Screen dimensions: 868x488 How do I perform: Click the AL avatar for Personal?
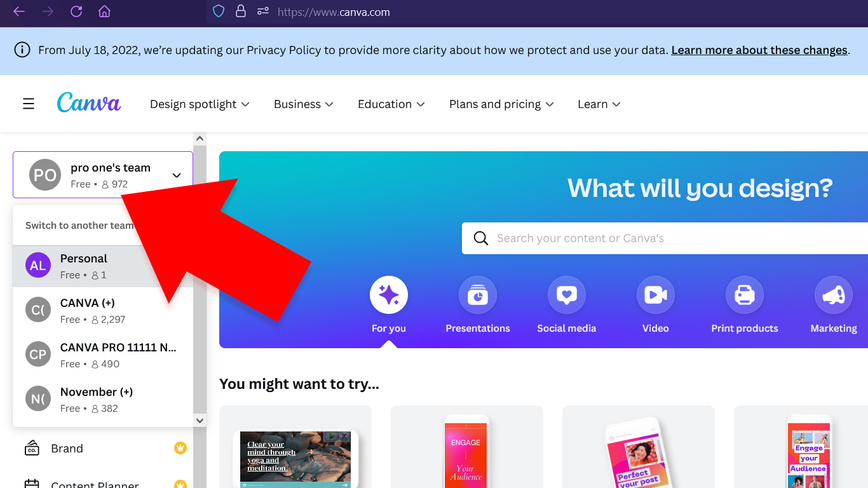38,266
